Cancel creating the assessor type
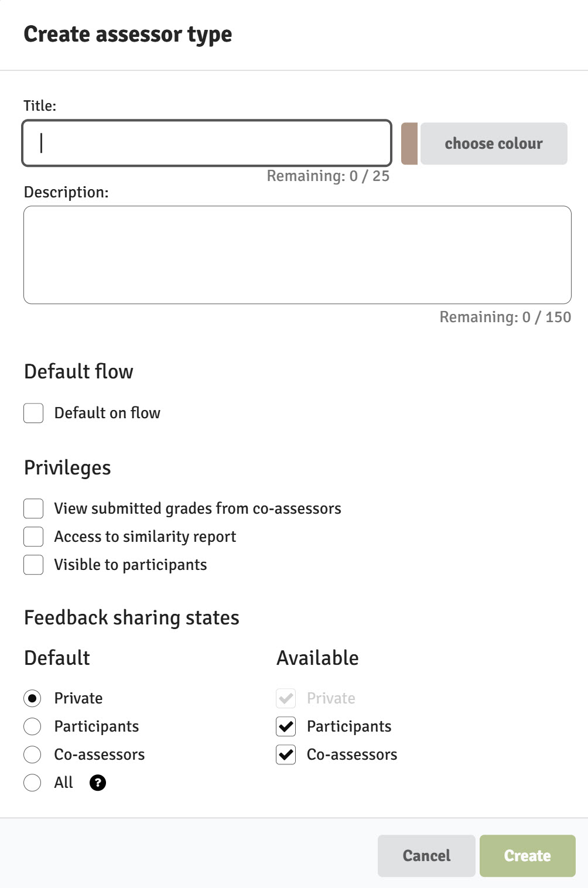Viewport: 588px width, 888px height. click(426, 856)
